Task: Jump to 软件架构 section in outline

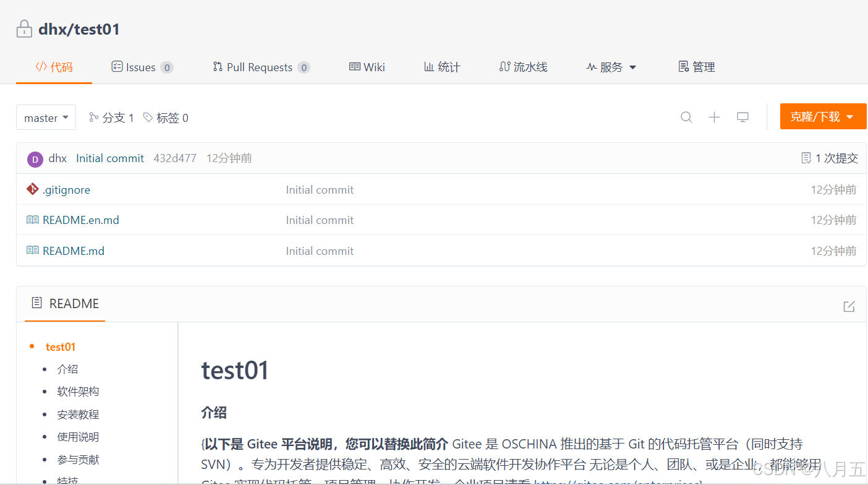Action: coord(78,392)
